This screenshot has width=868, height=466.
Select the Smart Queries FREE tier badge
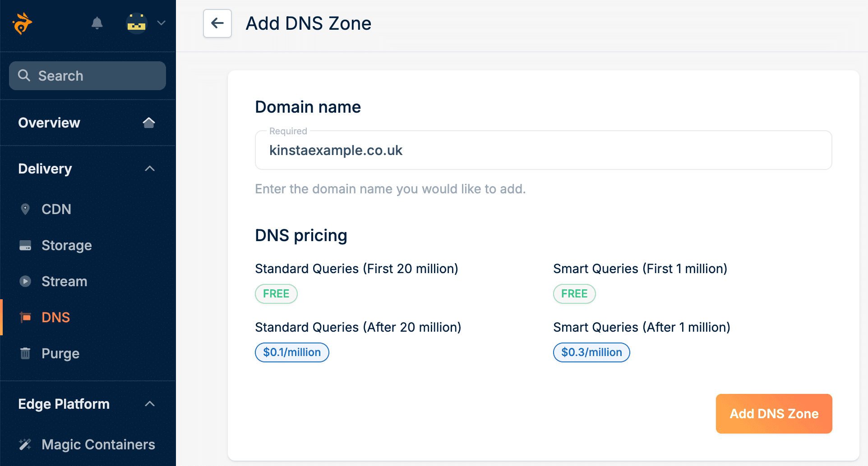[x=574, y=293]
